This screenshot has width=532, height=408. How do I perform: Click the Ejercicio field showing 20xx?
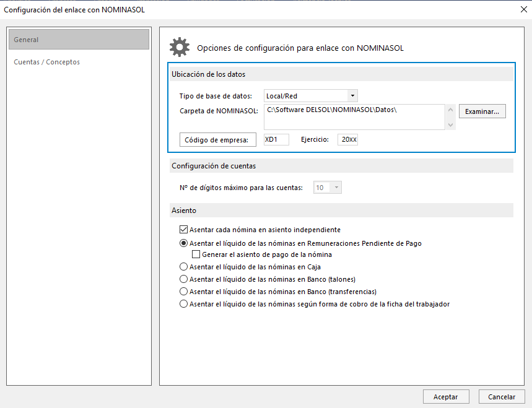point(347,139)
